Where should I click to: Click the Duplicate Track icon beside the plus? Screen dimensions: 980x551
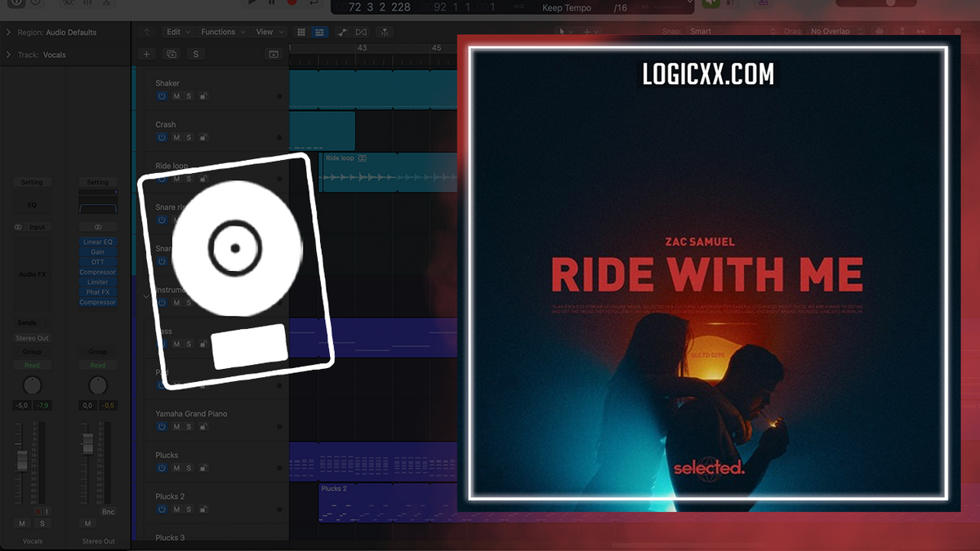(x=171, y=54)
